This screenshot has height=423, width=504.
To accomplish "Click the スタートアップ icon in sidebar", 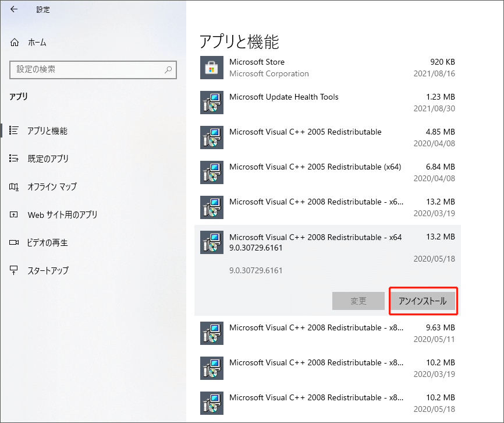I will coord(15,271).
